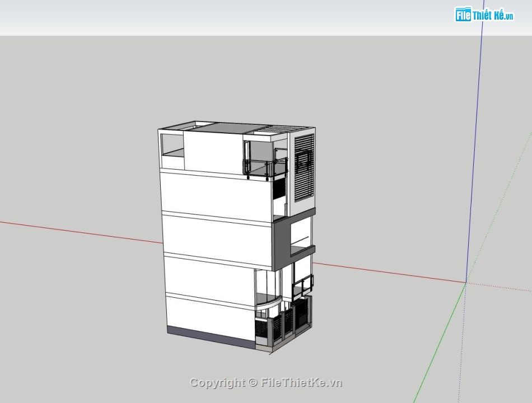
Task: Select the louvered panel on top floor
Action: pos(304,168)
